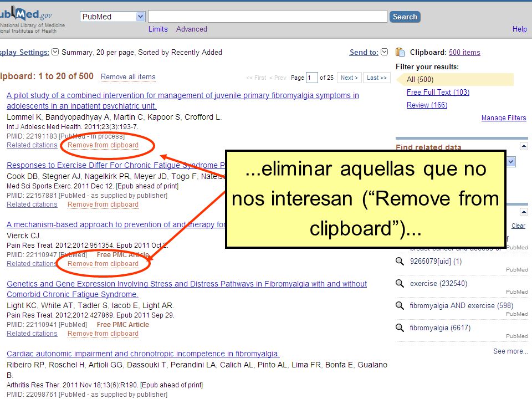Open Related citations for PMID 22110941
The image size is (532, 399).
32,334
